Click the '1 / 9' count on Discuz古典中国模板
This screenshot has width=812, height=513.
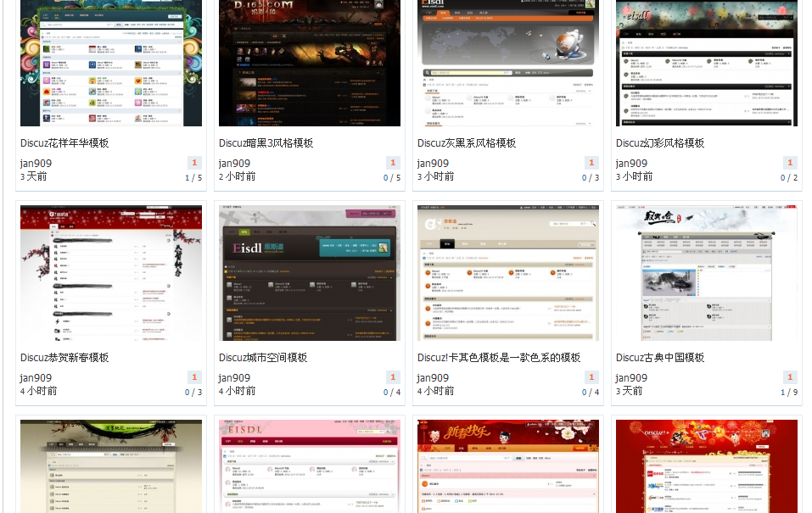click(789, 393)
